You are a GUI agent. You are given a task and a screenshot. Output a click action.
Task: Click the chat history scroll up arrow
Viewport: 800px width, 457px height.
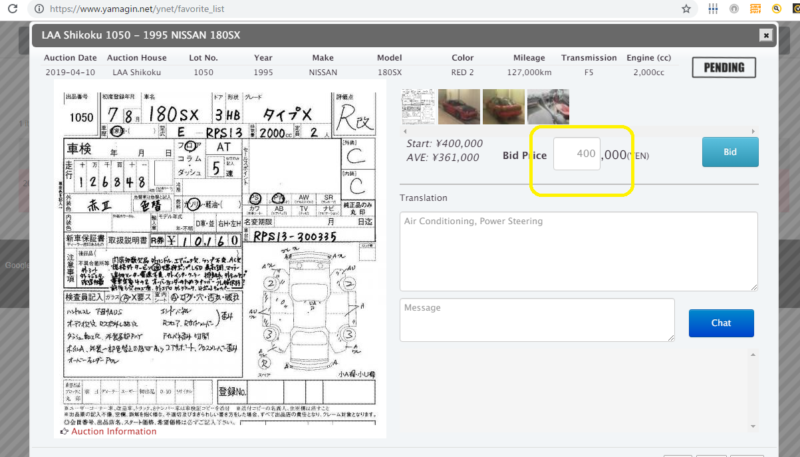point(753,355)
